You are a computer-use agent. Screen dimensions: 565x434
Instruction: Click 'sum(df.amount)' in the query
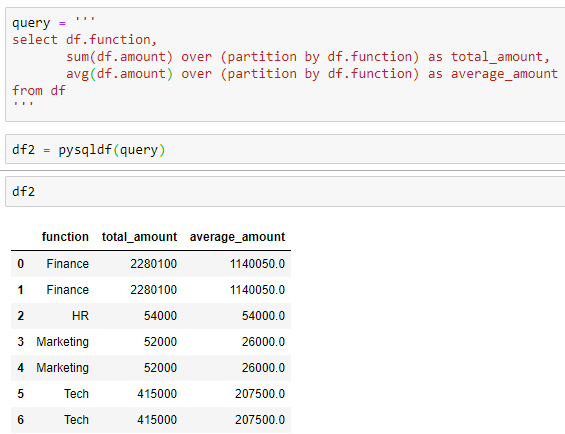[119, 57]
